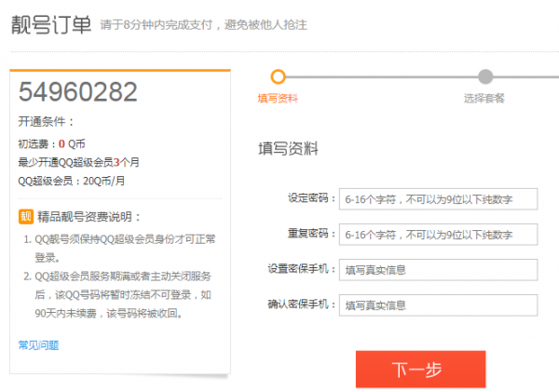Click the 下一步 button

click(421, 369)
